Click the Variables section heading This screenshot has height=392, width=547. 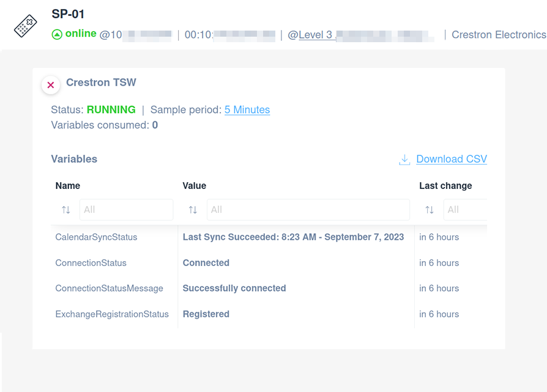(74, 159)
